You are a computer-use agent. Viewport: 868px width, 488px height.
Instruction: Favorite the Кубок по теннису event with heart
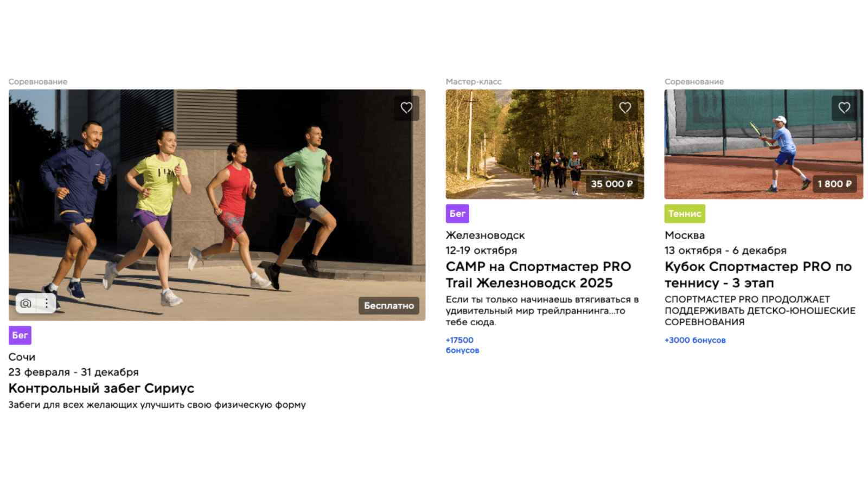pyautogui.click(x=844, y=108)
